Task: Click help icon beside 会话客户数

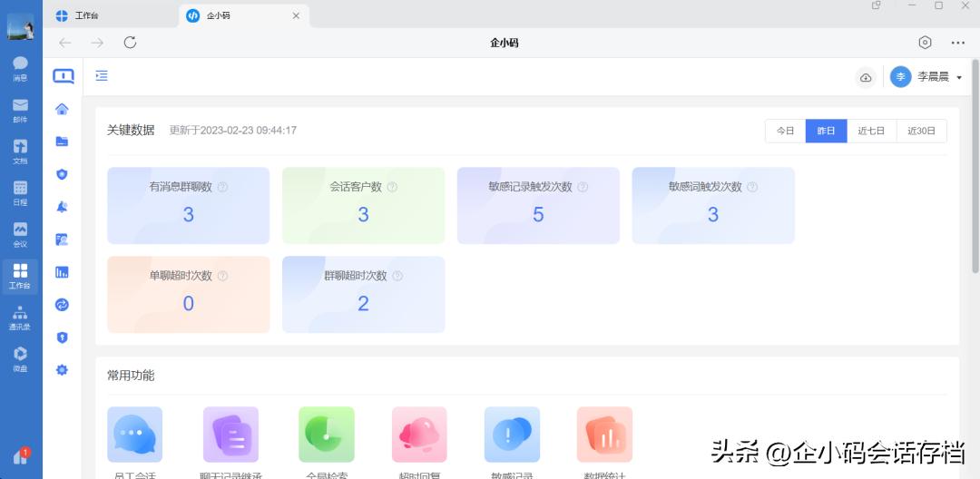Action: (392, 187)
